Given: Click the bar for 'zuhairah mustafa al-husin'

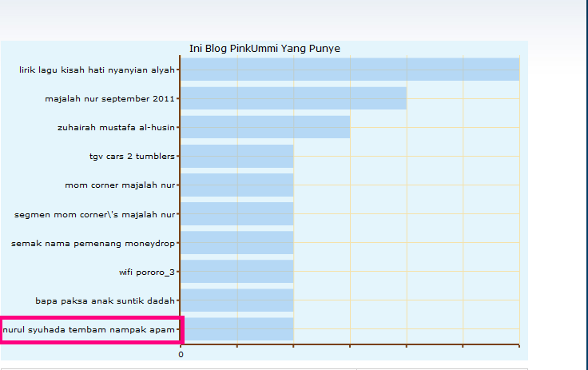Looking at the screenshot, I should tap(265, 127).
